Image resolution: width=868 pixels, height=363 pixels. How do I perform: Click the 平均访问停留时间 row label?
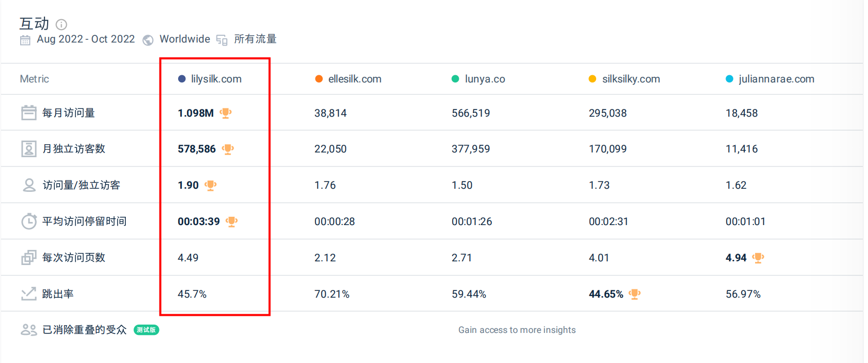(x=84, y=221)
